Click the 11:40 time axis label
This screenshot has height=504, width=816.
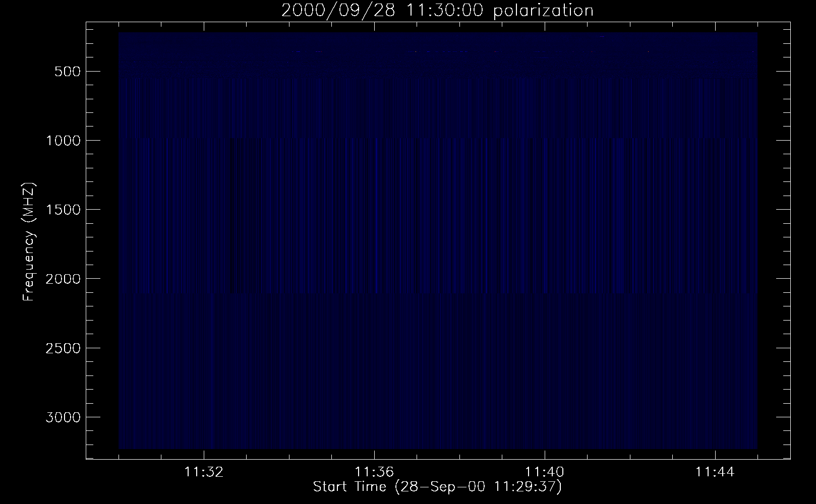click(545, 472)
